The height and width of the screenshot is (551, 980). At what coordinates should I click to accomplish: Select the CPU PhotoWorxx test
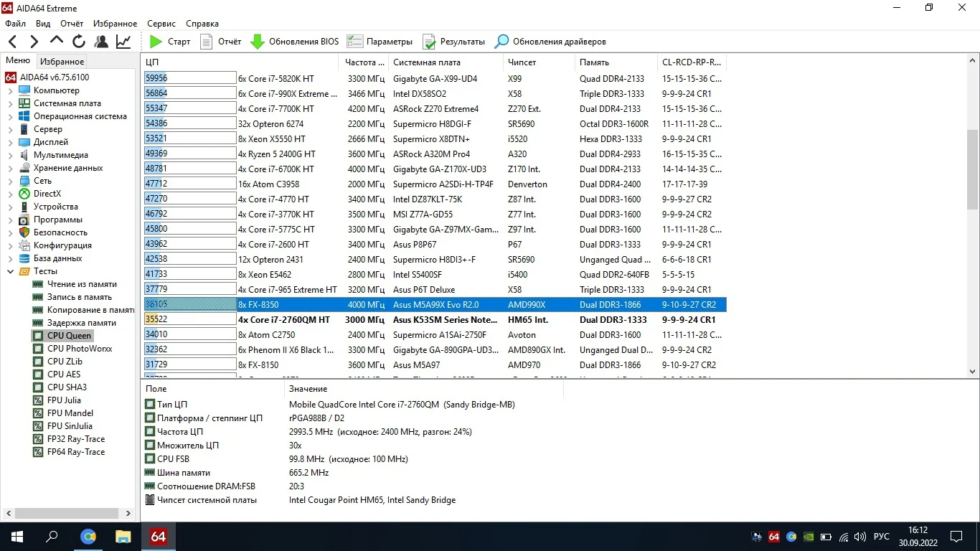[80, 349]
